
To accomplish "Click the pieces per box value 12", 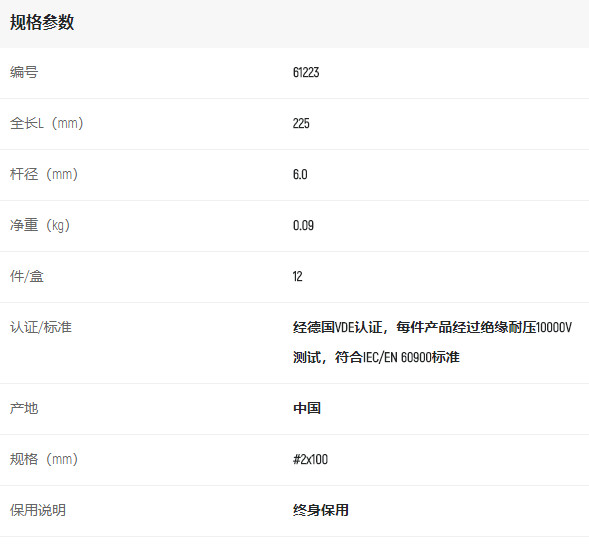I will click(x=297, y=277).
